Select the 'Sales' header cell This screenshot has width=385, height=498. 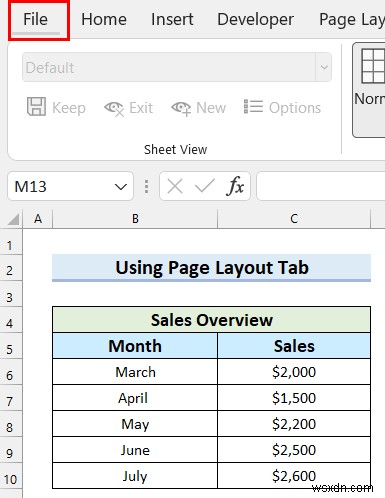click(x=294, y=346)
